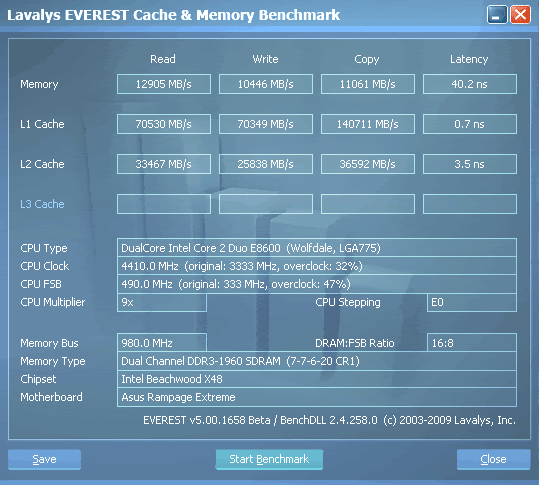
Task: Click the red X title bar icon
Action: pos(520,15)
